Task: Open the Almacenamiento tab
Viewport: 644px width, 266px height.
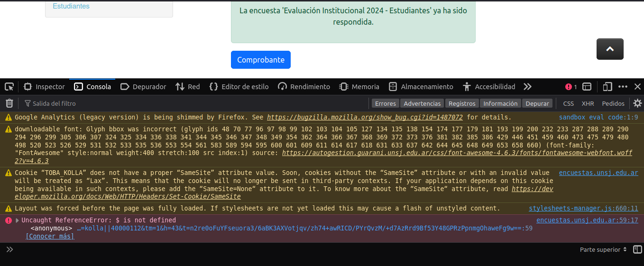Action: pos(421,87)
